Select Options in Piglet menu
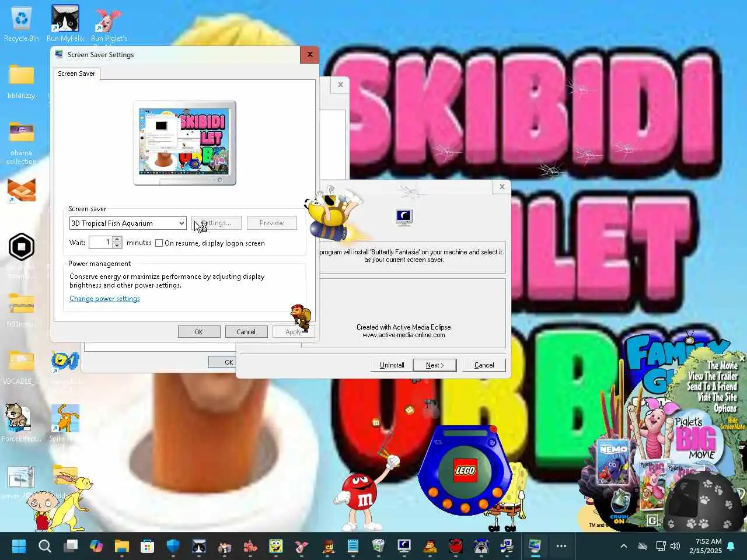Screen dimensions: 747x560 coord(725,408)
